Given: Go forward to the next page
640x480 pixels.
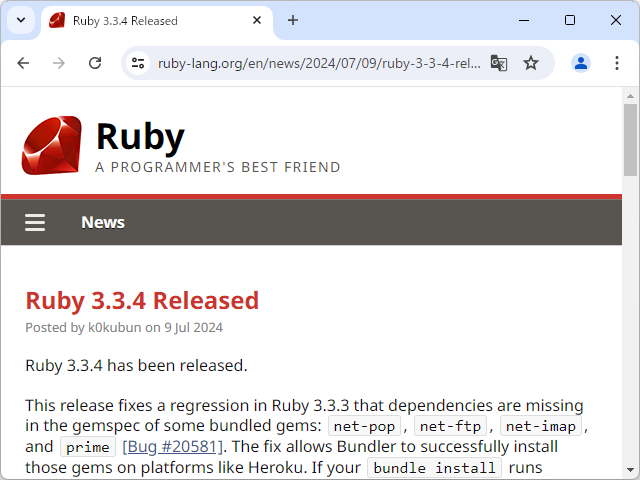Looking at the screenshot, I should click(59, 63).
